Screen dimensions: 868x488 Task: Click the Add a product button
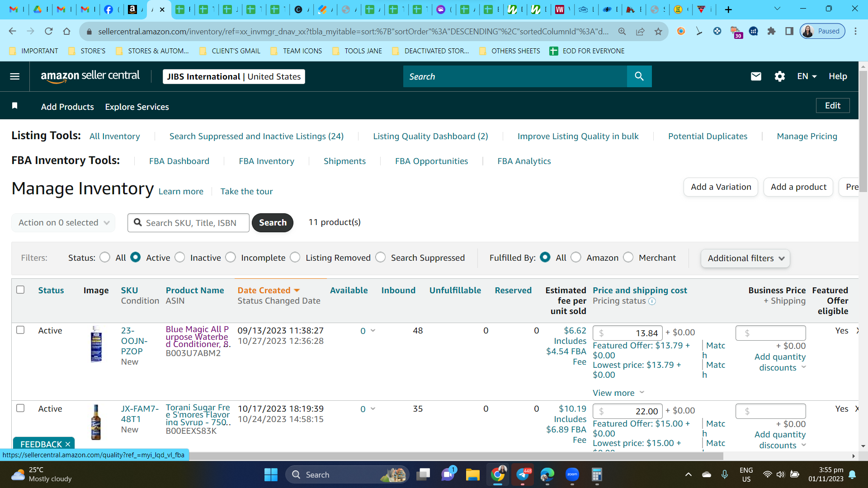click(x=798, y=187)
